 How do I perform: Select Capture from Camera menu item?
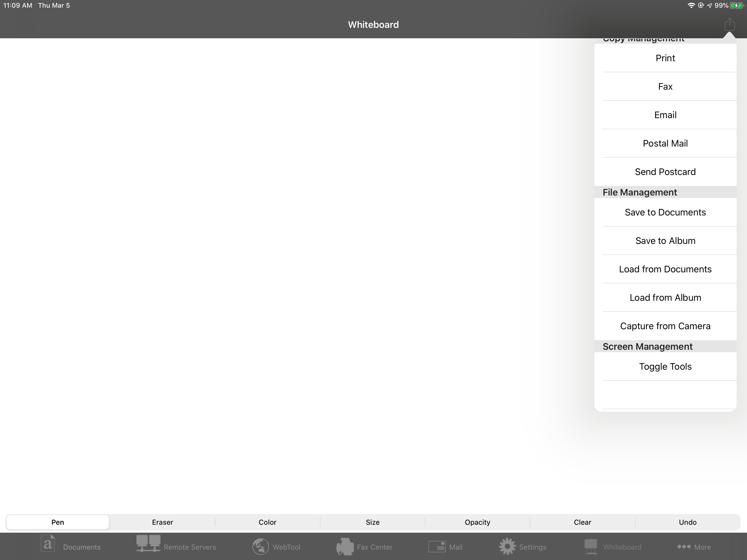point(665,326)
